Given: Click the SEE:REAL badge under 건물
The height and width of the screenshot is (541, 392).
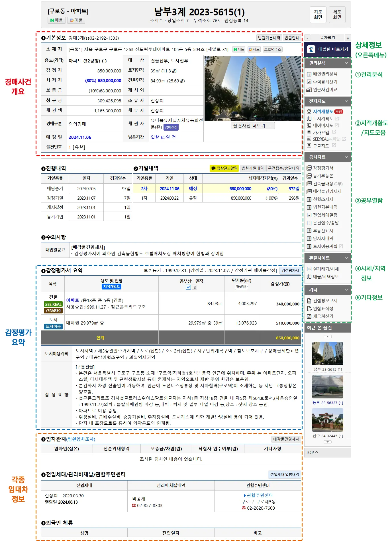Looking at the screenshot, I should (x=53, y=304).
